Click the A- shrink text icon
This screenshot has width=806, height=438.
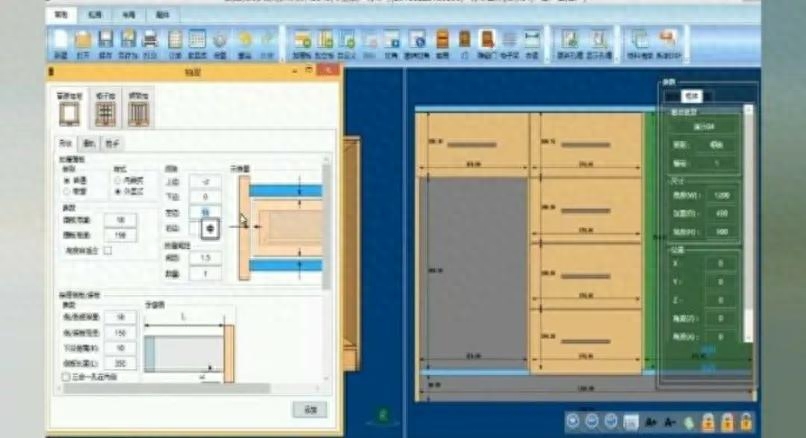pos(670,422)
